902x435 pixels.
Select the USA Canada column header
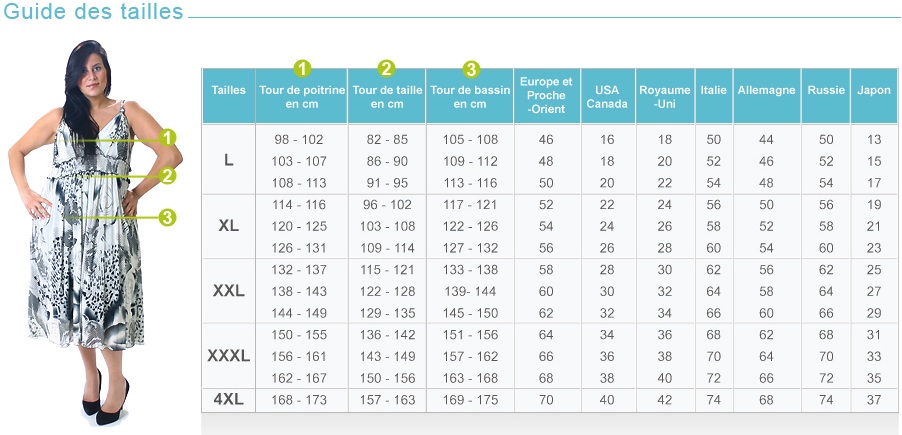tap(607, 96)
